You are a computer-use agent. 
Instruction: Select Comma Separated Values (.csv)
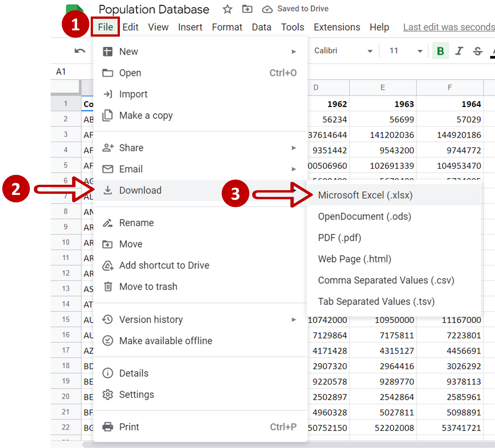point(394,280)
